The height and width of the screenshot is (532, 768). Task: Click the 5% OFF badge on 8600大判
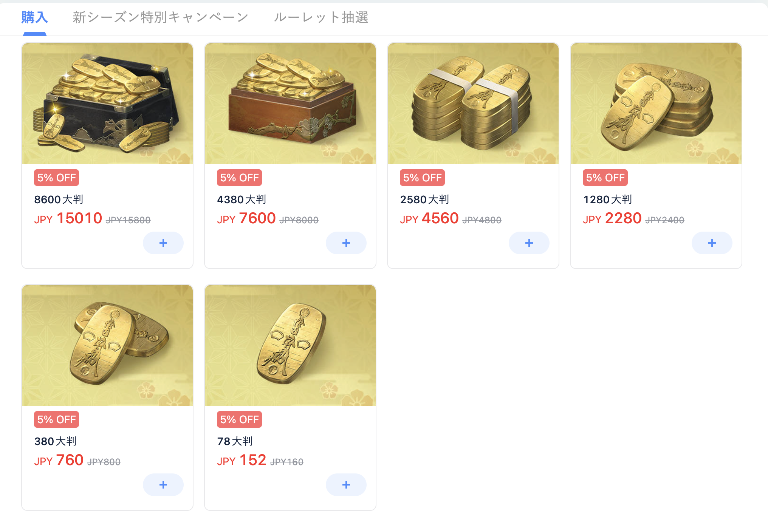56,178
